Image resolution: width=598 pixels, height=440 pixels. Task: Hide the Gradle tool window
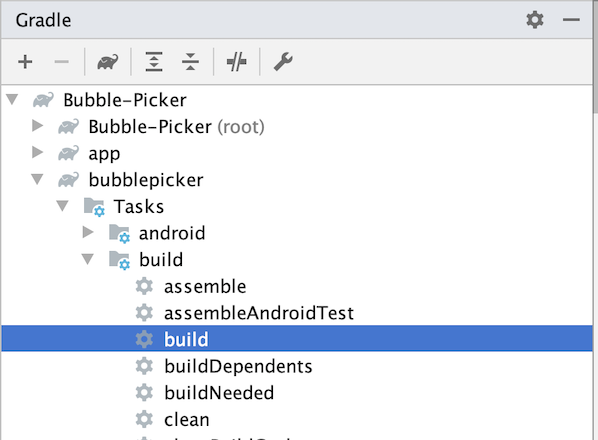pos(571,19)
